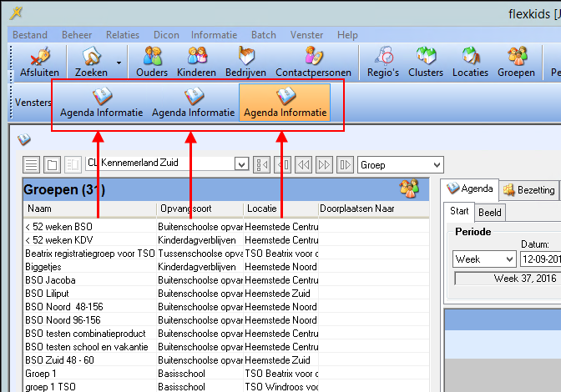Open the Ouders icon in toolbar

(152, 63)
